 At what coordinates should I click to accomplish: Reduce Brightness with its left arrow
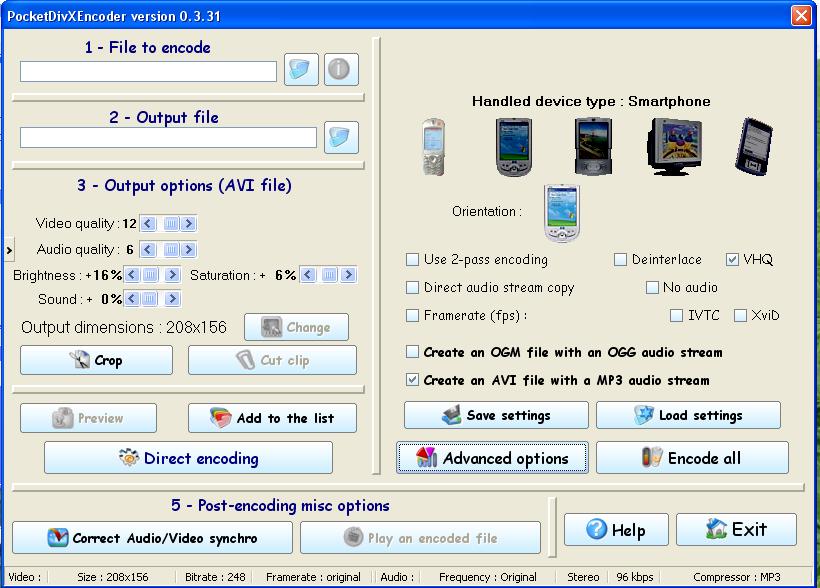pyautogui.click(x=132, y=275)
